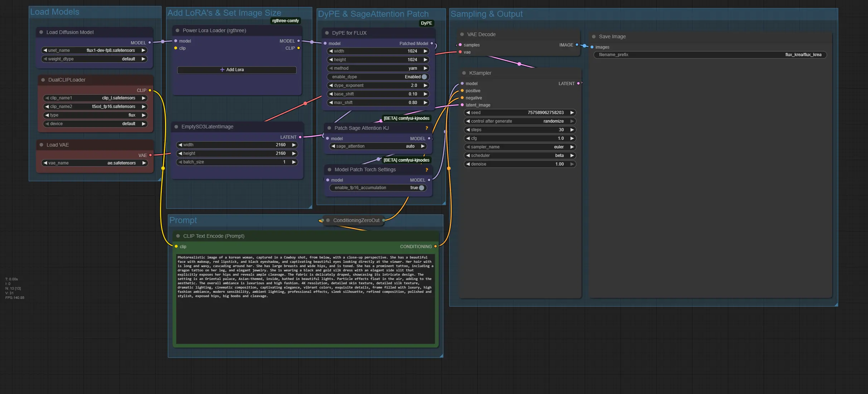Click the DualCLIPLoader collapse dot
Screen dimensions: 868x394
[x=43, y=80]
